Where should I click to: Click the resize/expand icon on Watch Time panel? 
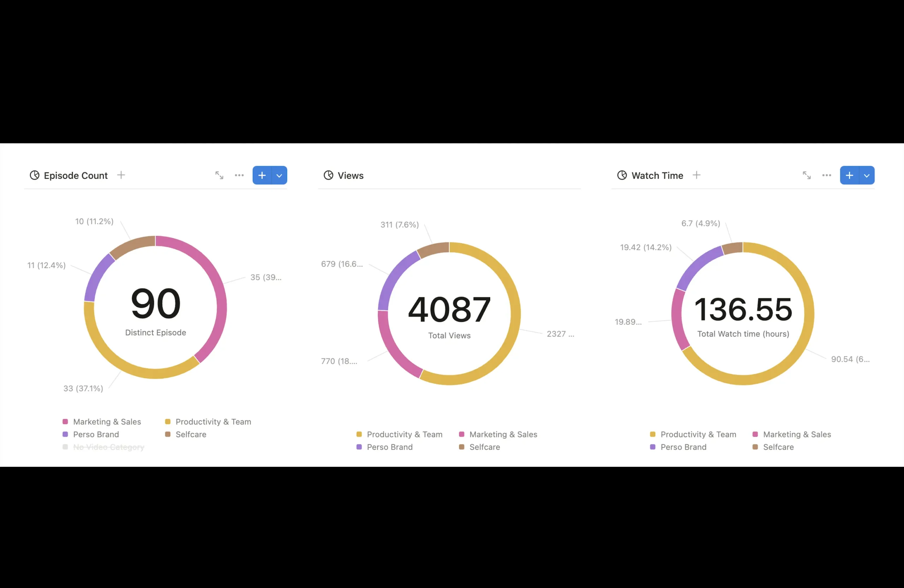(x=807, y=175)
